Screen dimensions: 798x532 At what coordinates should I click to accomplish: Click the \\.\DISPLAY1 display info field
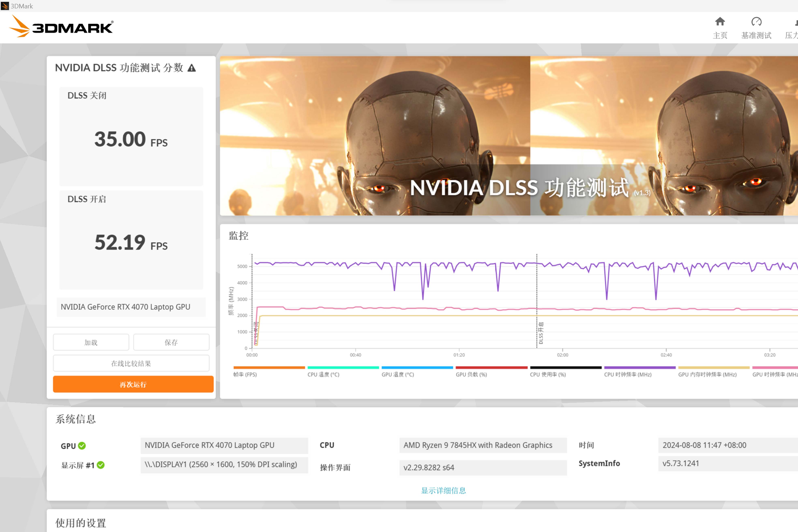(x=224, y=465)
